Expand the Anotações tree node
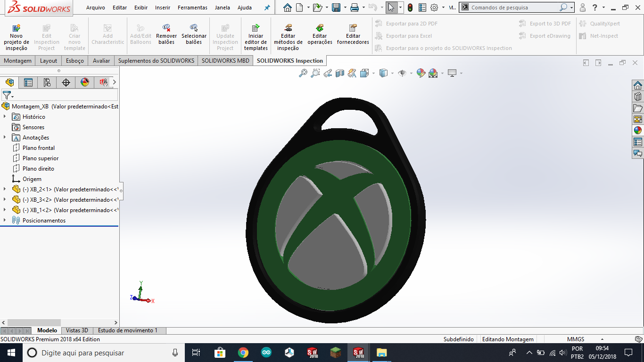 (x=5, y=137)
